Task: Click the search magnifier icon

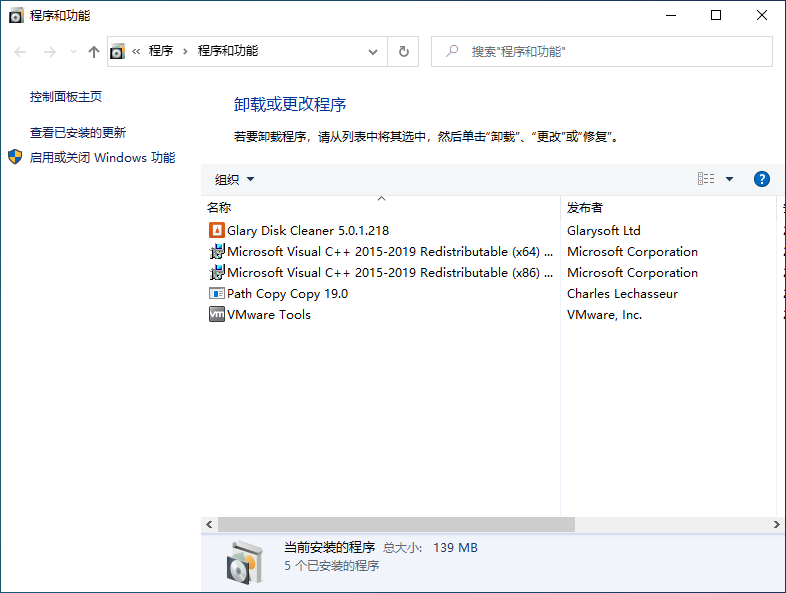Action: click(x=452, y=51)
